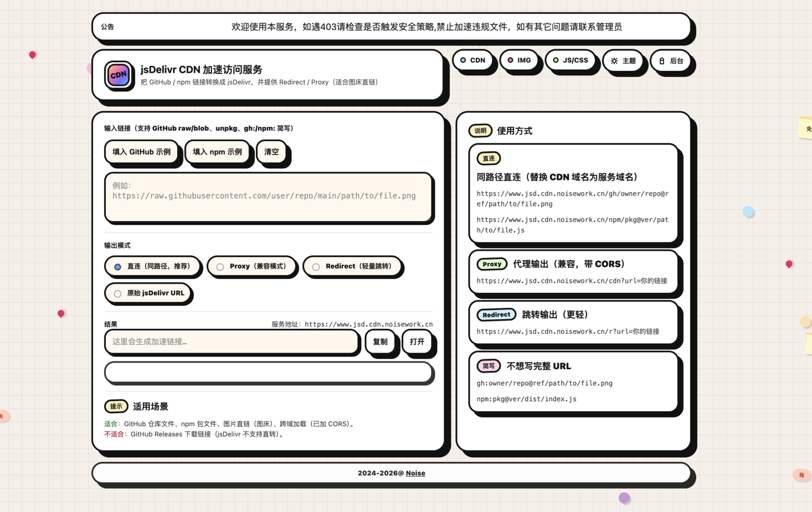
Task: Click the announcement banner text
Action: (426, 27)
